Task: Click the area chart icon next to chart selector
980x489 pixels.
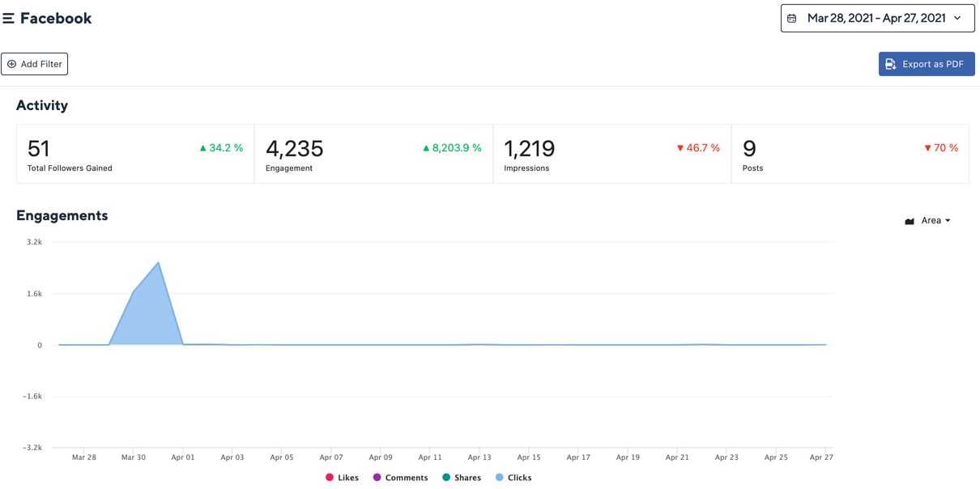Action: tap(909, 219)
